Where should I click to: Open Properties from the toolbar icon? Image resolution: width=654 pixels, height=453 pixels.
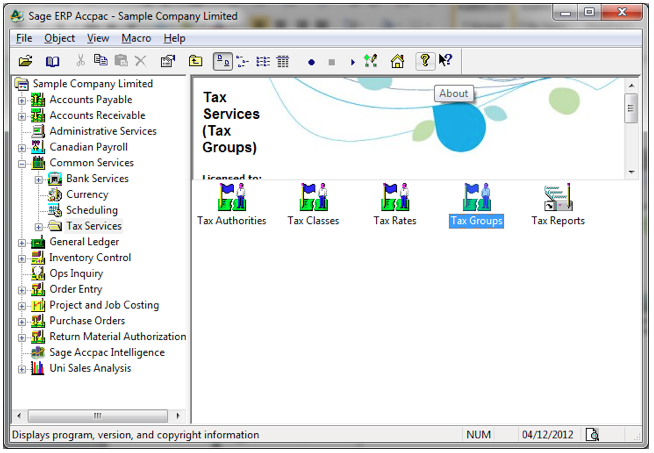[x=168, y=61]
